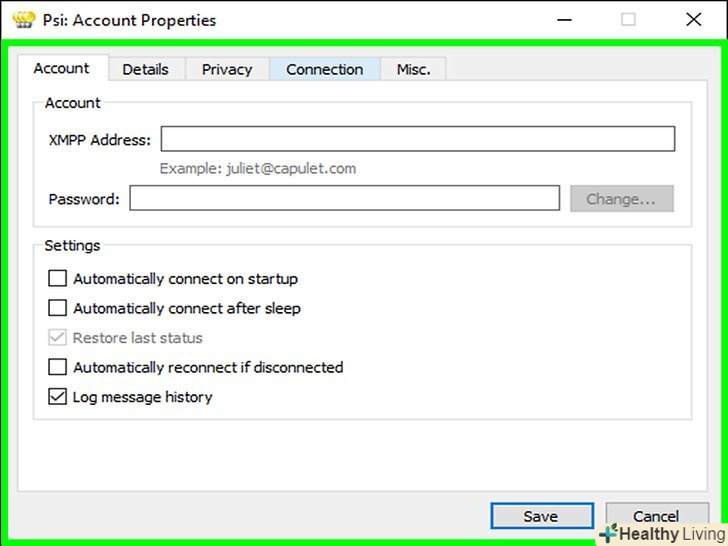Click the Psi lightbulb icon in title bar
This screenshot has height=546, width=728.
24,20
